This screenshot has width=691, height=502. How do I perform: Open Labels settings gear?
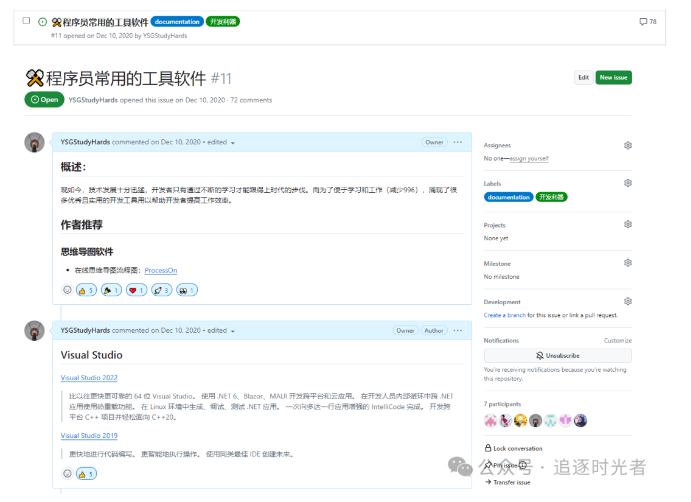pos(628,183)
